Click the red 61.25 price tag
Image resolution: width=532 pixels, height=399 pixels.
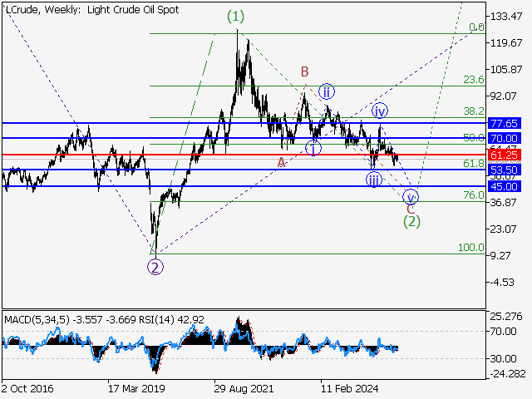[505, 155]
